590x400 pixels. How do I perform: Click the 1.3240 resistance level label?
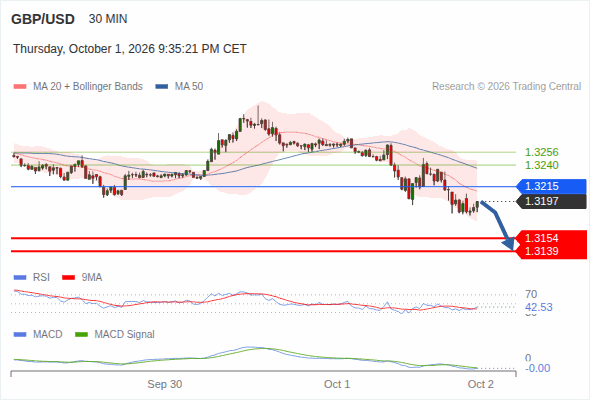[x=541, y=165]
